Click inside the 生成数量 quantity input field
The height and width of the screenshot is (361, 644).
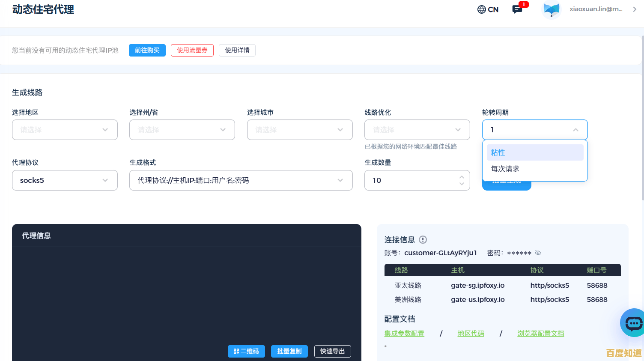(x=411, y=180)
